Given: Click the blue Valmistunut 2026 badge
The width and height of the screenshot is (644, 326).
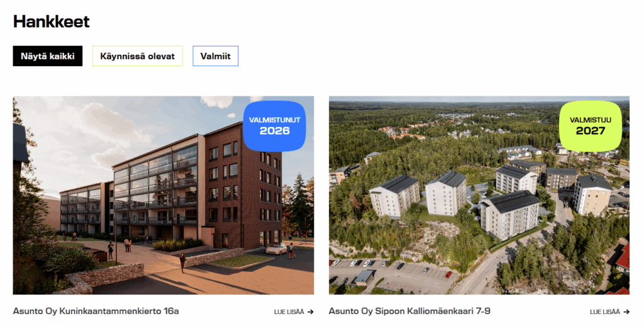Looking at the screenshot, I should (x=274, y=126).
